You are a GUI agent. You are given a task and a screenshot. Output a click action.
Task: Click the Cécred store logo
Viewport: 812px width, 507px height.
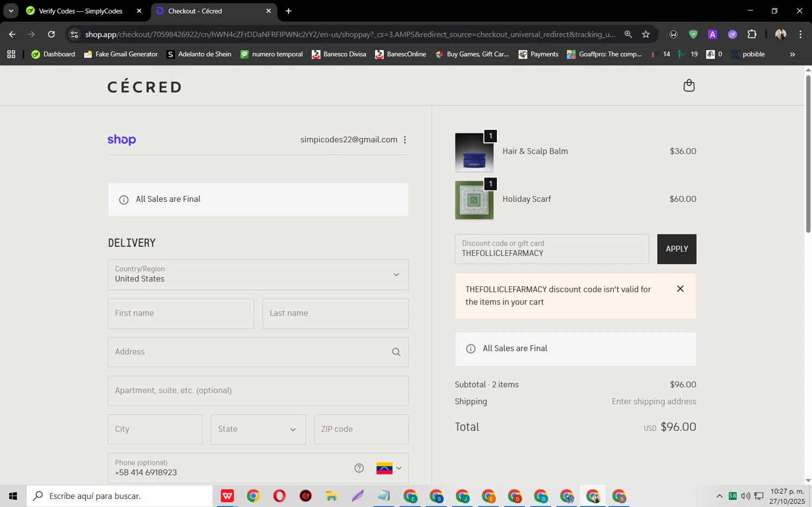[144, 86]
